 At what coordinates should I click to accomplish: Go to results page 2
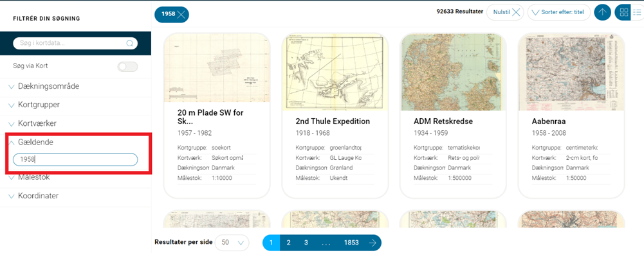[288, 242]
